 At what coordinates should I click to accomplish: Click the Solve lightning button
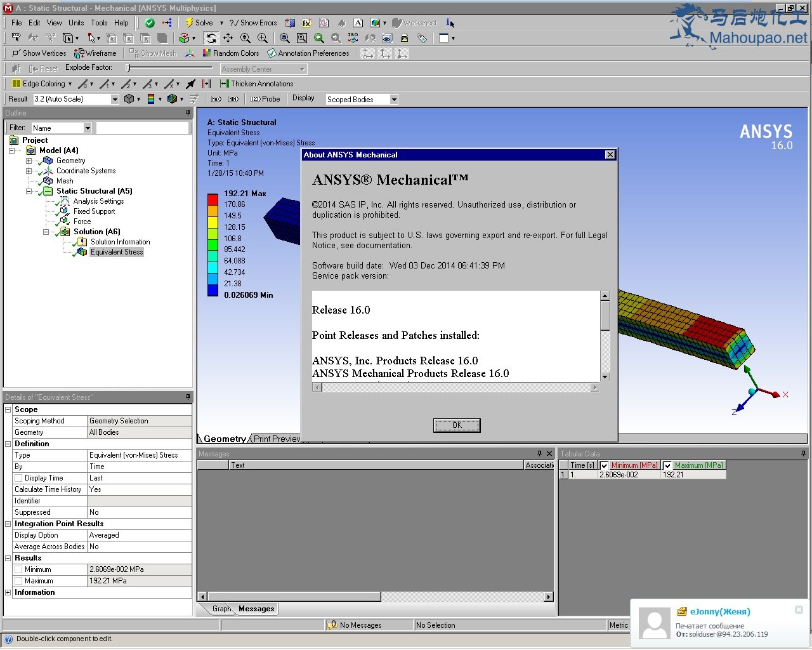199,23
